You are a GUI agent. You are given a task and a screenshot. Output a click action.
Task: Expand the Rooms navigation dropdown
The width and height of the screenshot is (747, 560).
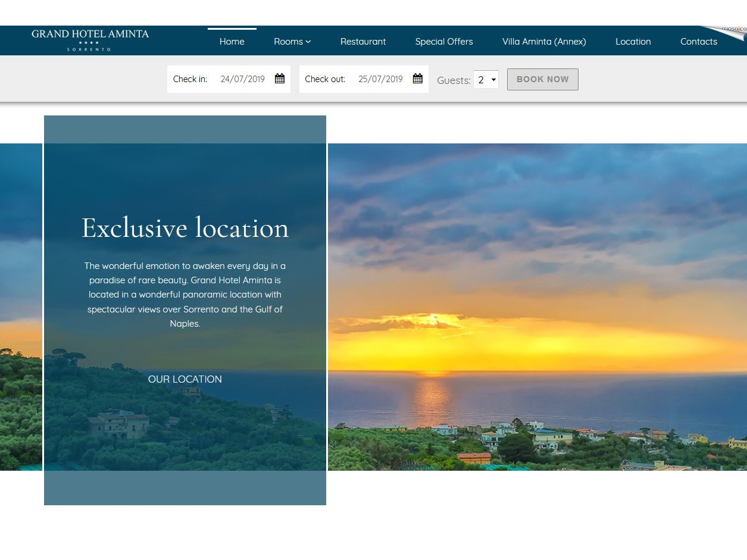pyautogui.click(x=289, y=42)
